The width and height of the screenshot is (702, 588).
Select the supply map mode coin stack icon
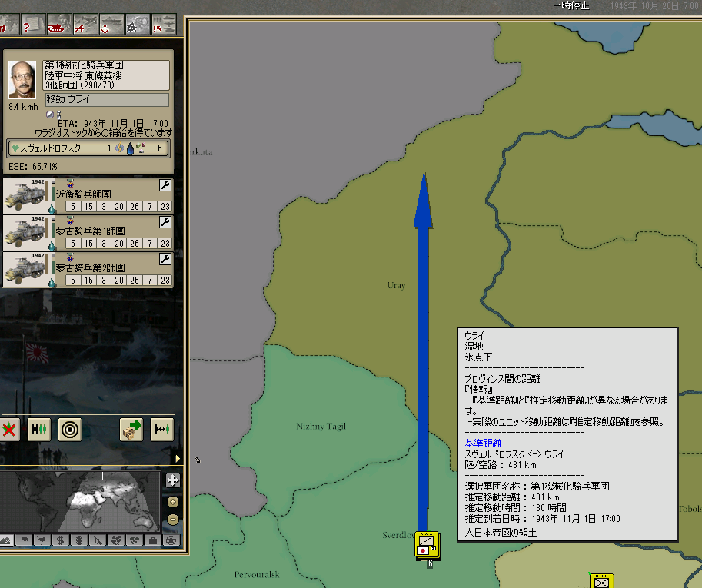[79, 540]
